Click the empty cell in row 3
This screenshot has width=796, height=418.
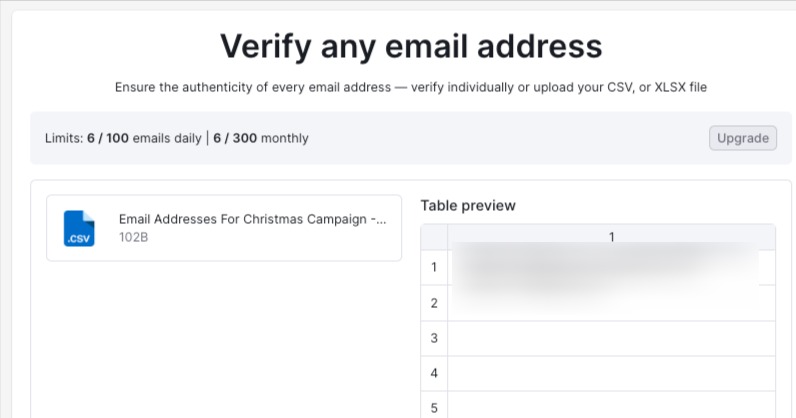tap(611, 338)
